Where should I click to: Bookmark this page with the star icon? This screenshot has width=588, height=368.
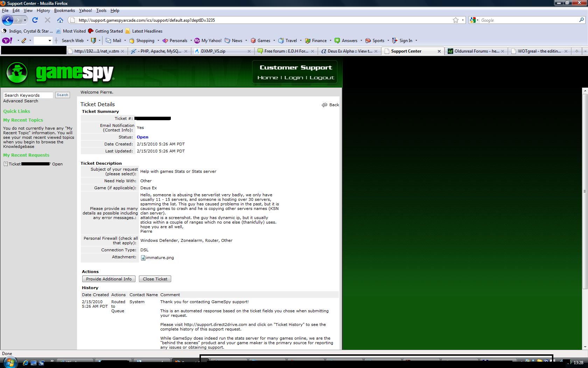(455, 20)
